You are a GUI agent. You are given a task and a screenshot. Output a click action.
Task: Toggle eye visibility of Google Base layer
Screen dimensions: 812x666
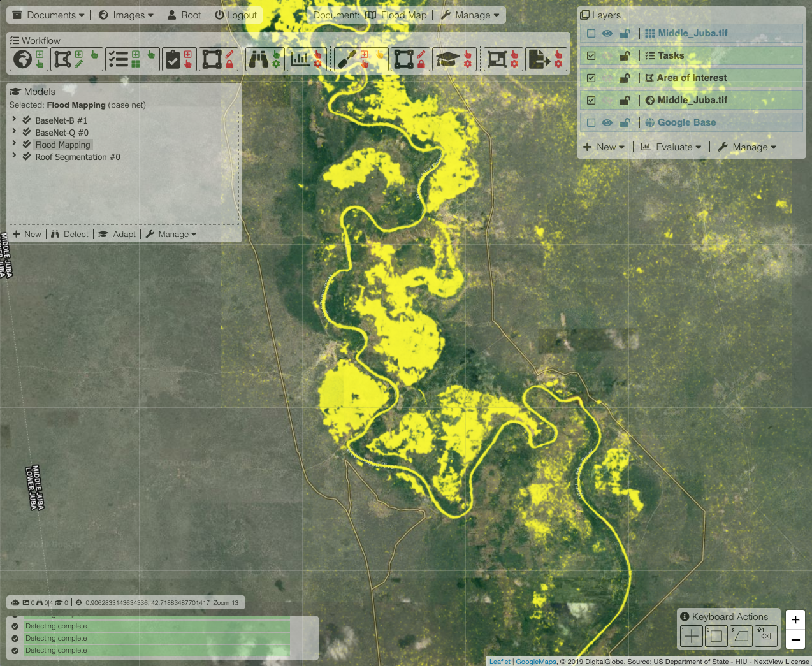[x=607, y=122]
